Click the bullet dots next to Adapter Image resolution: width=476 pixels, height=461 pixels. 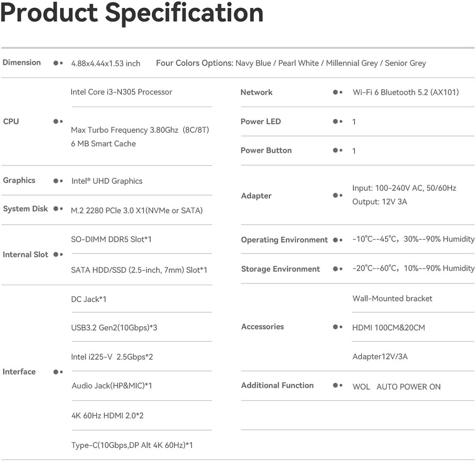coord(338,195)
